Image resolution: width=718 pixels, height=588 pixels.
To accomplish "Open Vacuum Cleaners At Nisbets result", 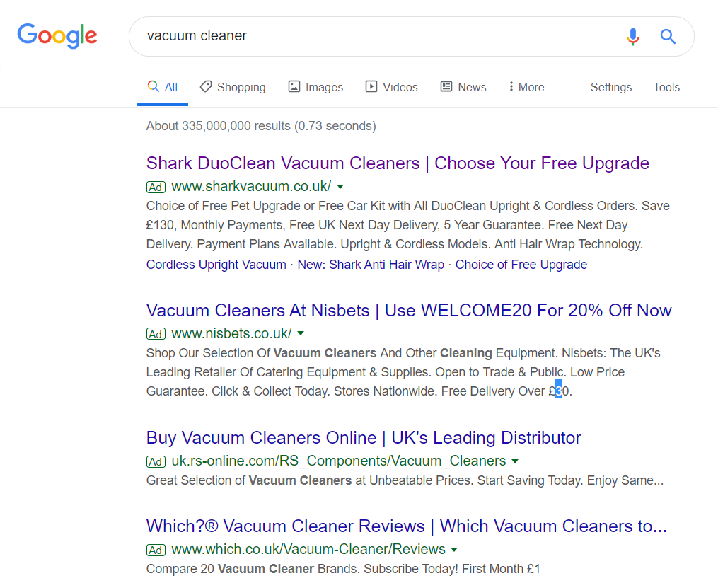I will (409, 311).
